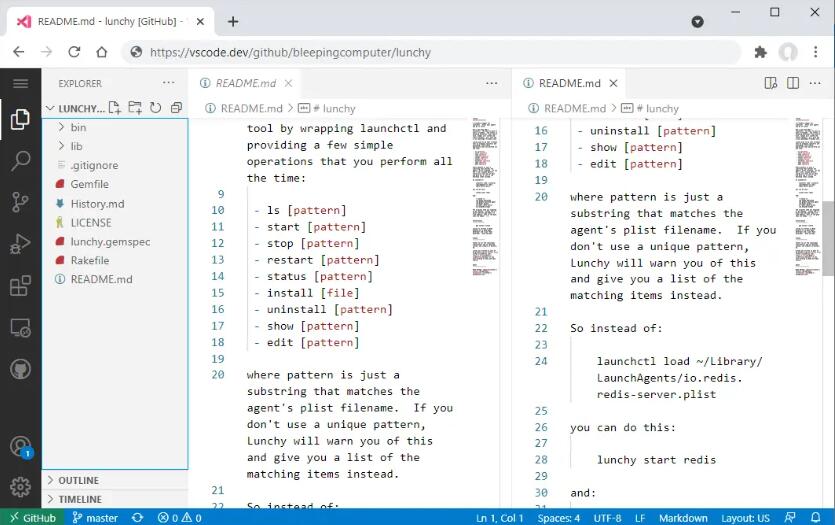Click the browser address bar URL

pyautogui.click(x=290, y=52)
